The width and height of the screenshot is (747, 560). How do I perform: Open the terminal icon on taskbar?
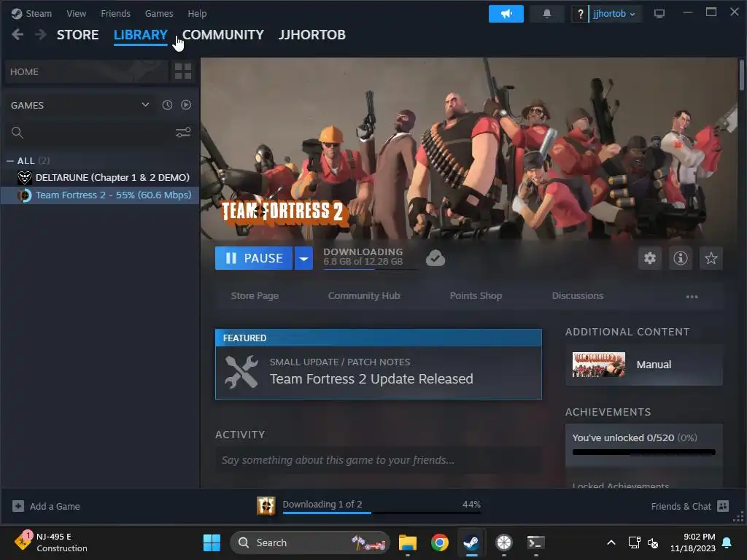(535, 542)
